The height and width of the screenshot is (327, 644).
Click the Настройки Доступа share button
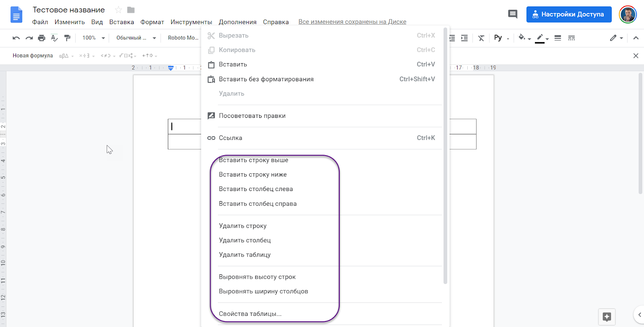pos(569,14)
